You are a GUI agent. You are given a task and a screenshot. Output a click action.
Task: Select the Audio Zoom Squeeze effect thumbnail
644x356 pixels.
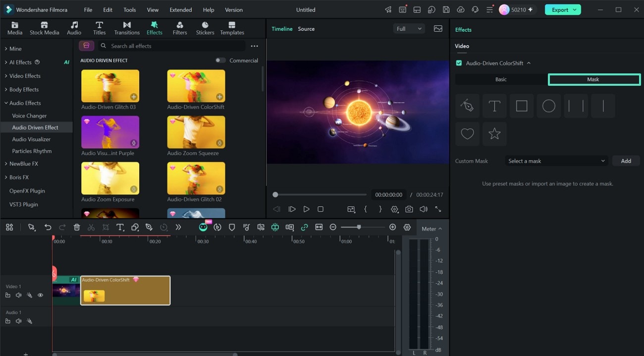[196, 132]
